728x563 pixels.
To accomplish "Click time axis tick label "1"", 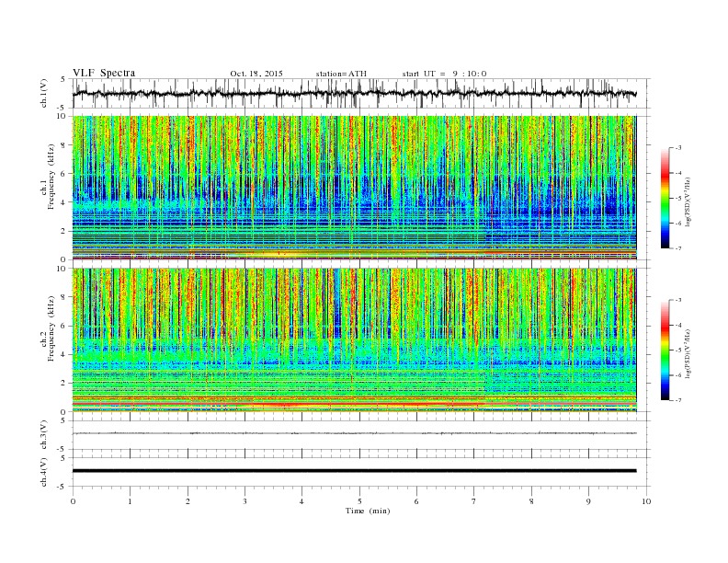I will click(130, 501).
